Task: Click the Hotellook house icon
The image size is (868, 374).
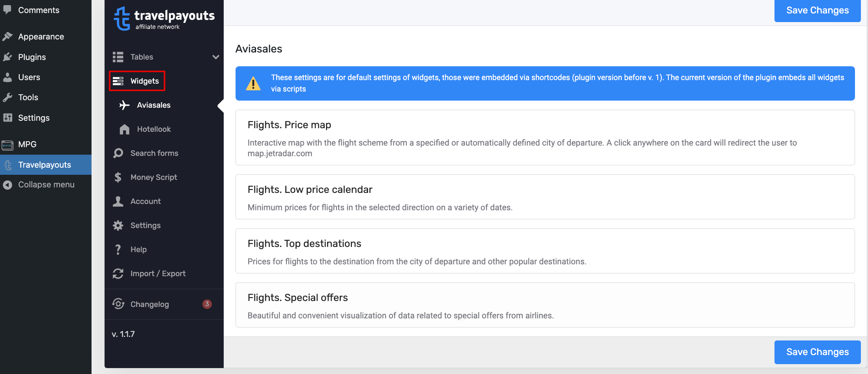Action: pyautogui.click(x=124, y=129)
